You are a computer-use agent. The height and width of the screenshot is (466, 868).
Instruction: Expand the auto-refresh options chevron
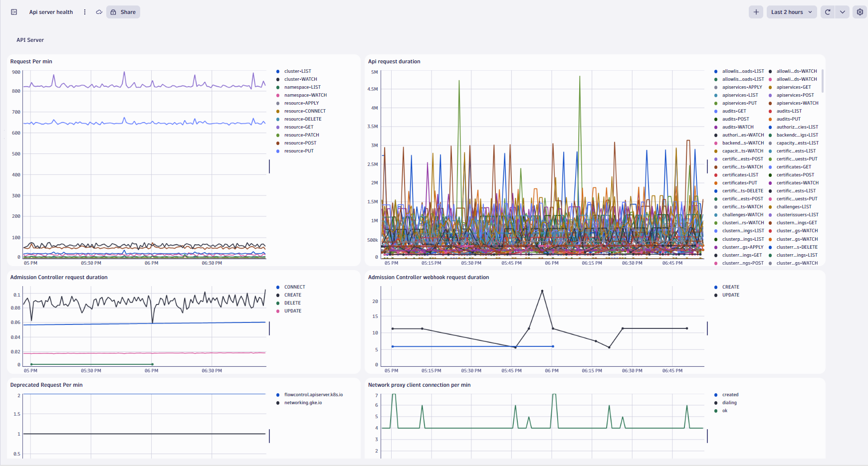pyautogui.click(x=843, y=12)
